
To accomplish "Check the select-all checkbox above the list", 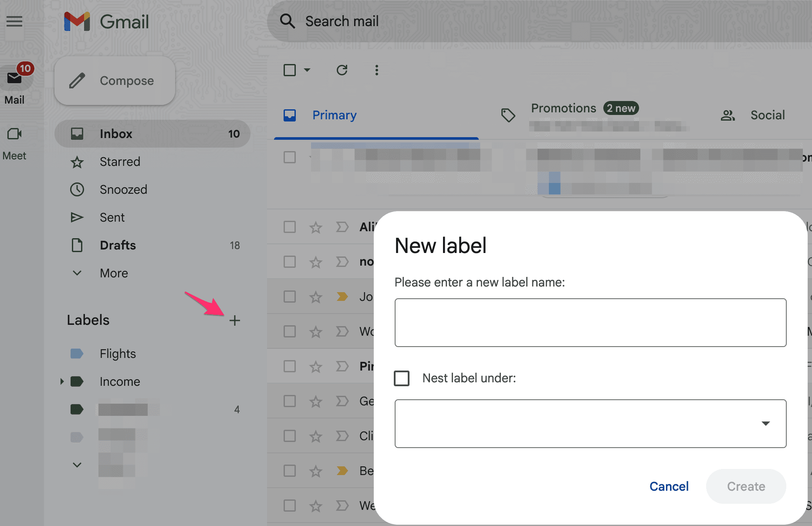I will click(x=290, y=70).
